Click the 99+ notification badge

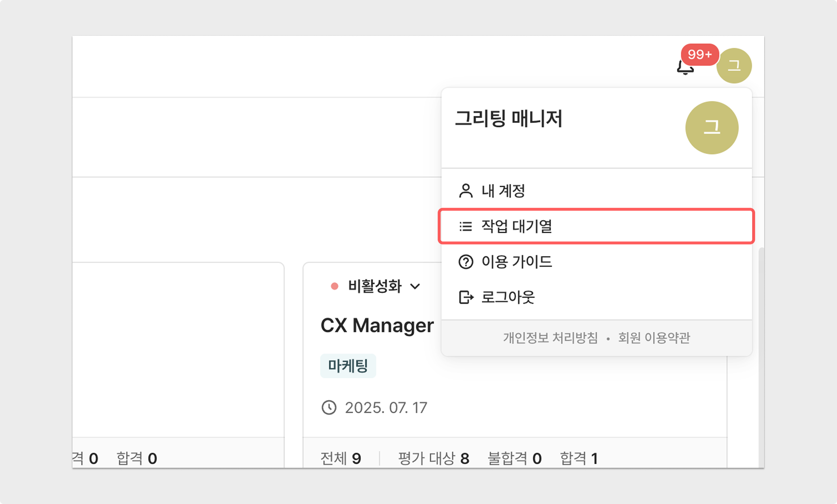(x=699, y=55)
